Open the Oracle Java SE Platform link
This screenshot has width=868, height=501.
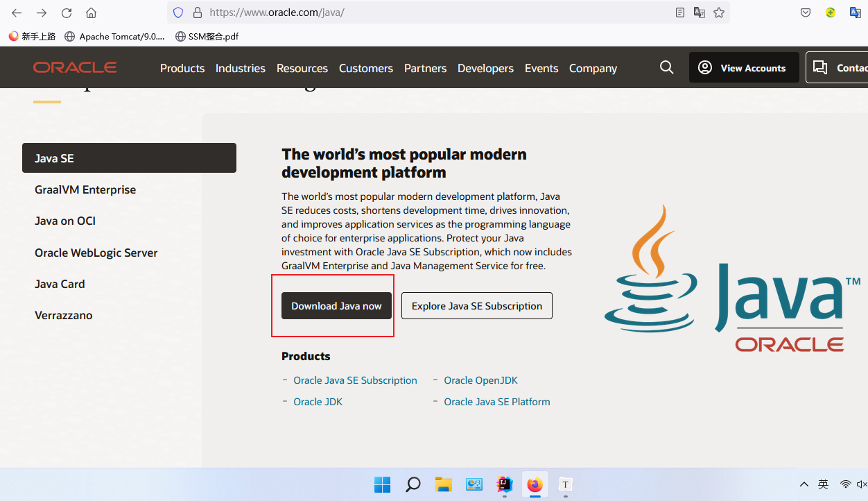497,402
